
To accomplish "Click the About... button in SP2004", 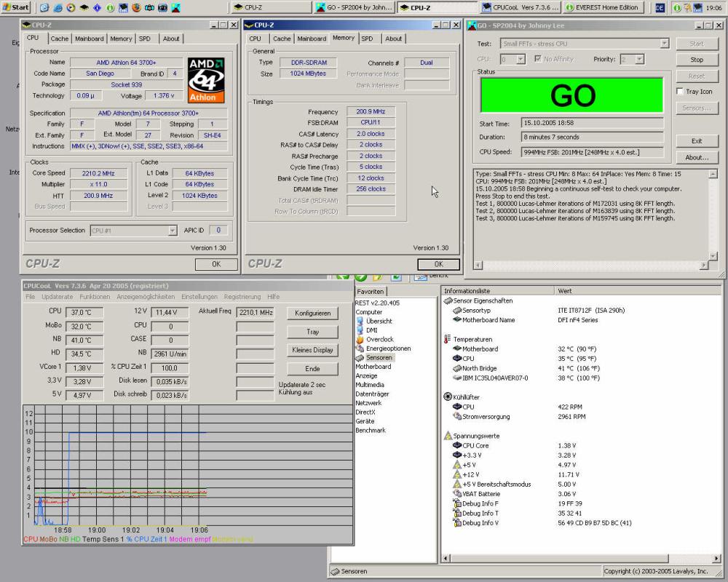I will (697, 157).
